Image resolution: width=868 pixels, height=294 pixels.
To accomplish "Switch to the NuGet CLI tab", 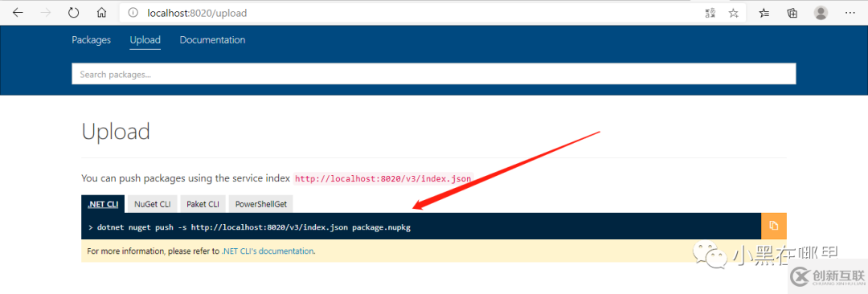I will click(x=152, y=204).
